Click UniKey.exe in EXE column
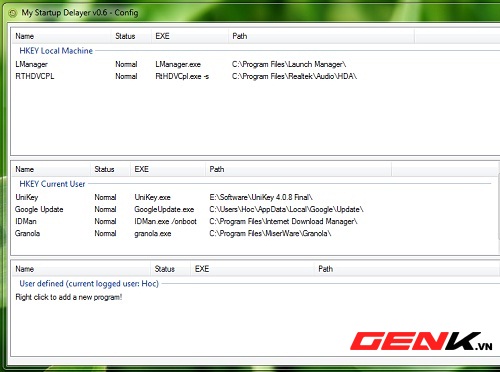Screen dimensions: 500x372 point(152,197)
